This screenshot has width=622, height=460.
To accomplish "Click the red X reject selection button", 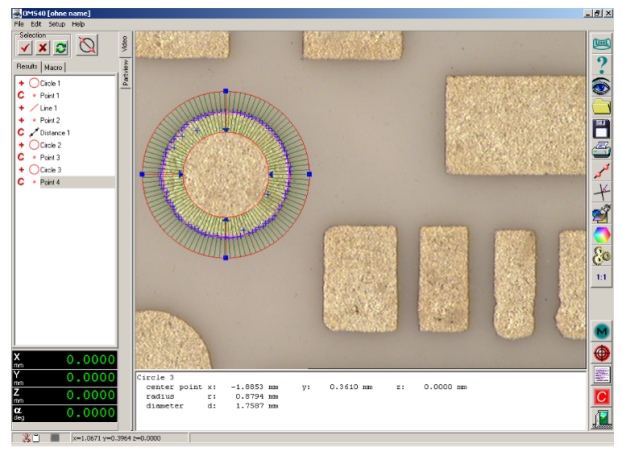I will [43, 47].
